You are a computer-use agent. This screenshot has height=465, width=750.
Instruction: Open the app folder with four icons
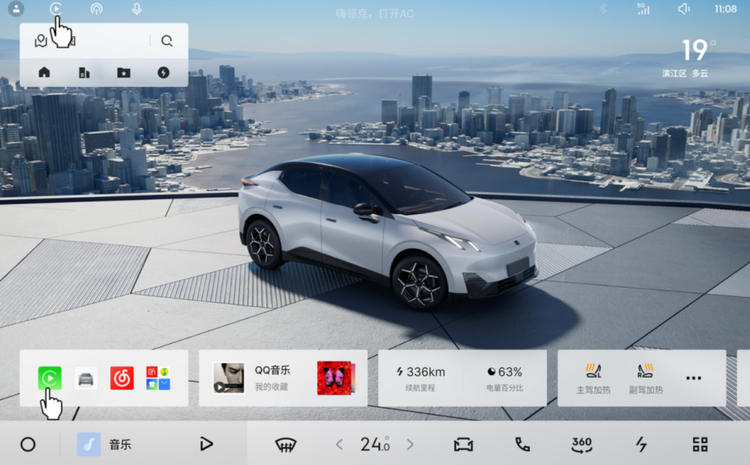[158, 378]
